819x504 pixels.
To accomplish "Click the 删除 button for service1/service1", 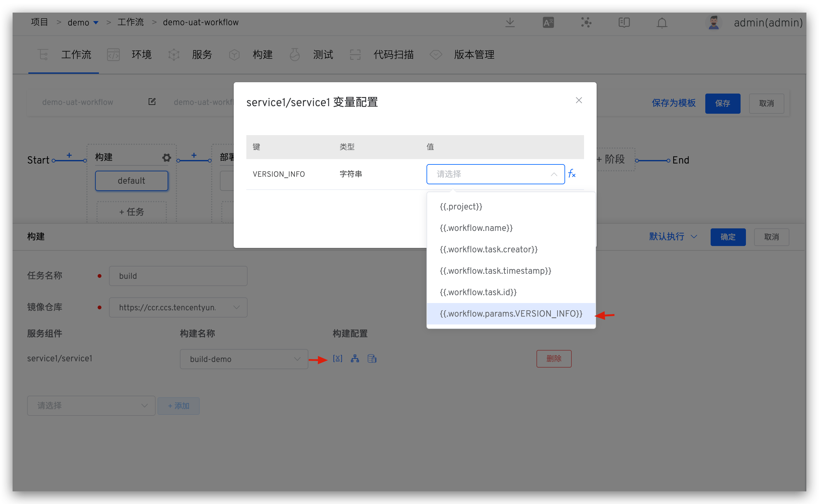I will pyautogui.click(x=554, y=358).
